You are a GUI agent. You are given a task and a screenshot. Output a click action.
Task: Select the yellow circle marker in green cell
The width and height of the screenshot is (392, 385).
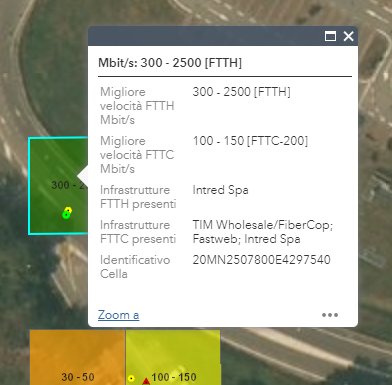coord(68,210)
